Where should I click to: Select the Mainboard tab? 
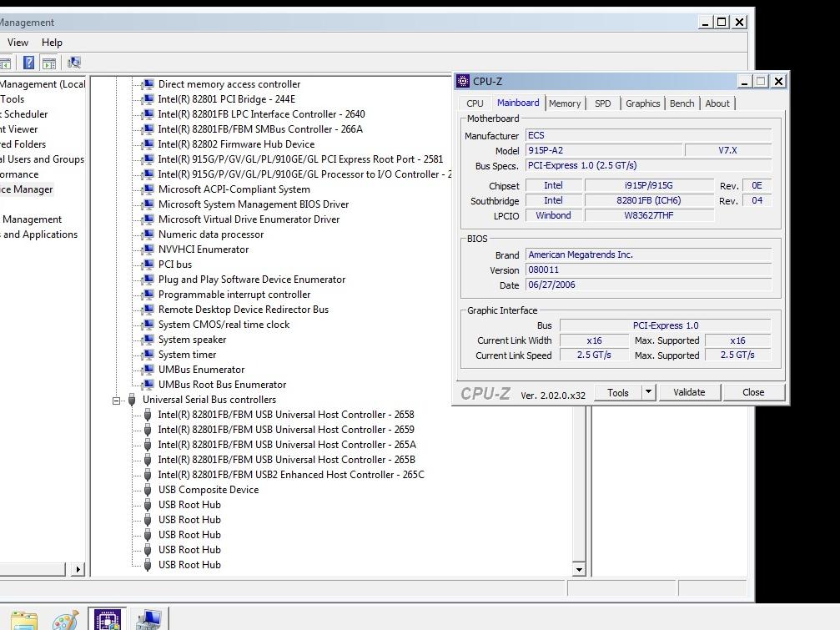coord(518,103)
